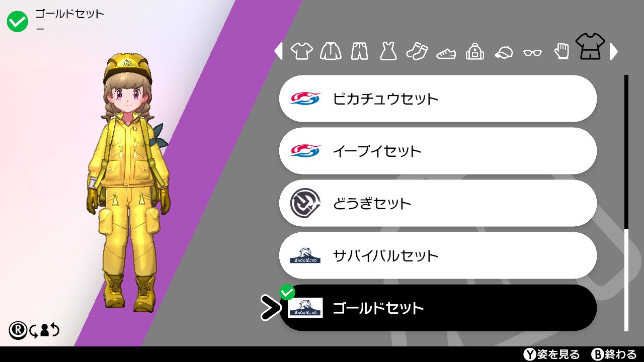The image size is (644, 362).
Task: Open the backpack bag category icon
Action: [474, 51]
